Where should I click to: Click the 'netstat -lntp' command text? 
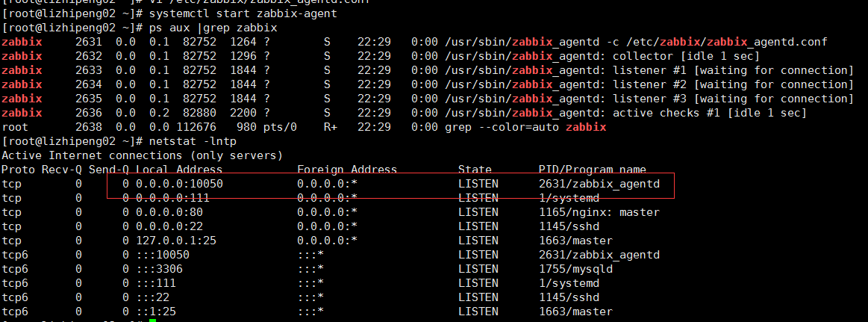pyautogui.click(x=192, y=140)
